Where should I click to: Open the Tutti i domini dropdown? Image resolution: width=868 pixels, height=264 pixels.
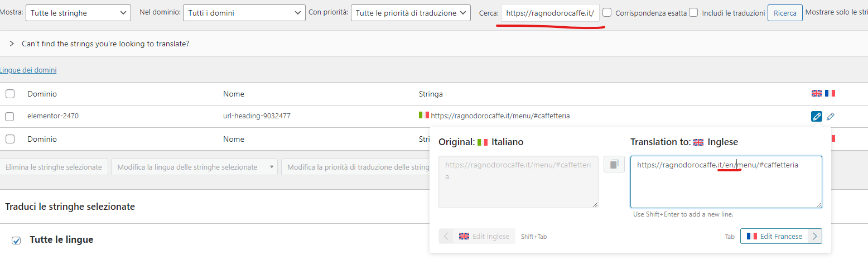(244, 13)
